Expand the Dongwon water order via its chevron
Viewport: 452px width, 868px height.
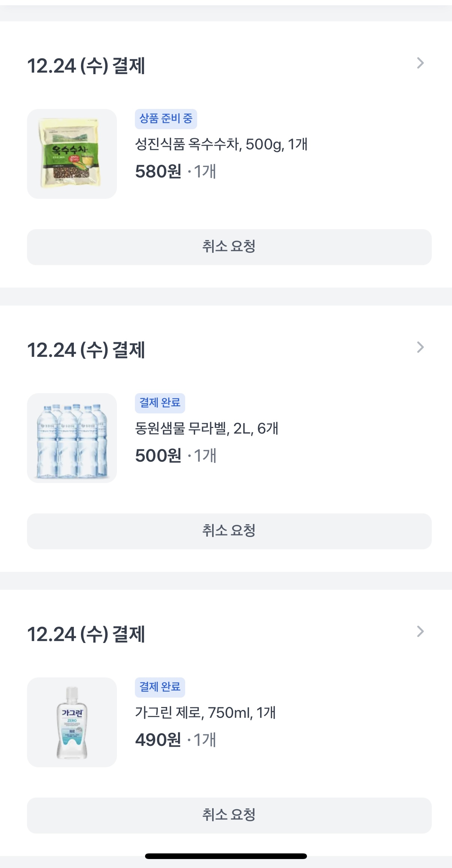(x=420, y=347)
